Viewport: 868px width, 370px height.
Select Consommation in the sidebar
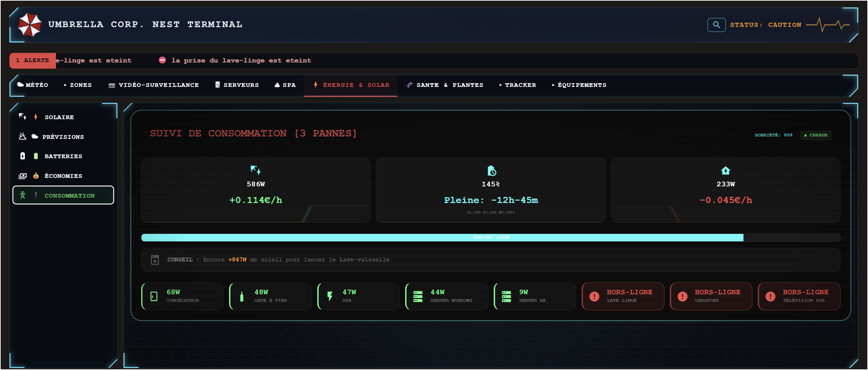click(x=63, y=195)
